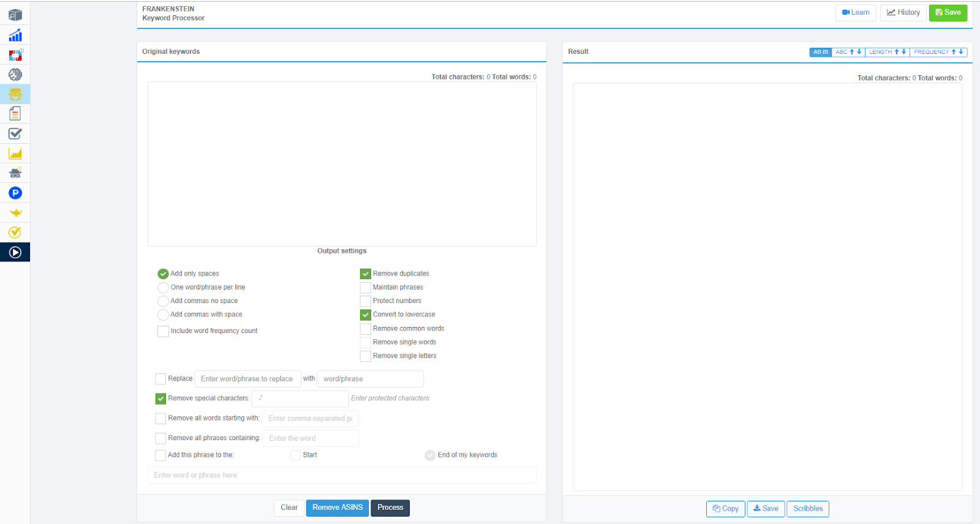Tick the Protect numbers checkbox
Viewport: 980px width, 524px height.
click(x=366, y=301)
